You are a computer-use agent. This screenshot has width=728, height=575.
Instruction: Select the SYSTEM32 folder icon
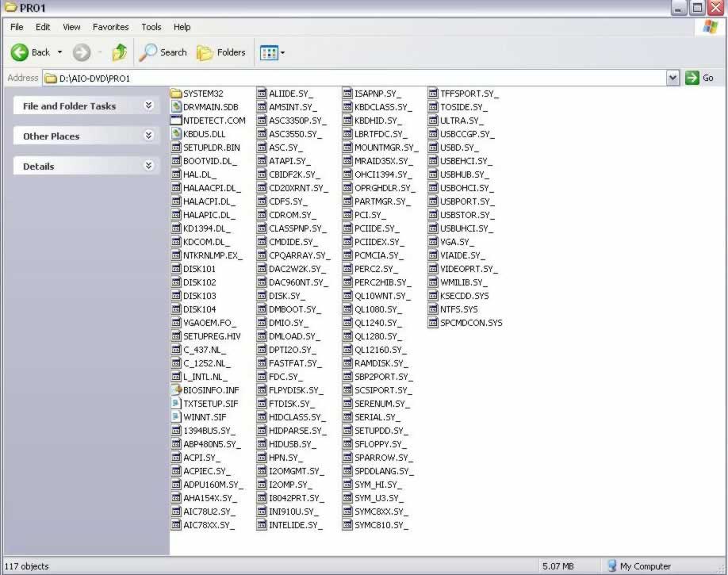coord(176,94)
